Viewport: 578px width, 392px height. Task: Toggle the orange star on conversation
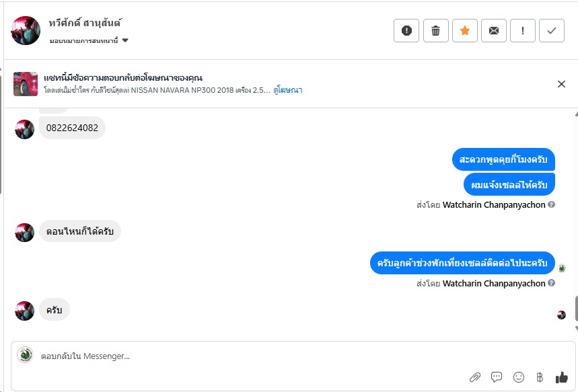pyautogui.click(x=464, y=30)
